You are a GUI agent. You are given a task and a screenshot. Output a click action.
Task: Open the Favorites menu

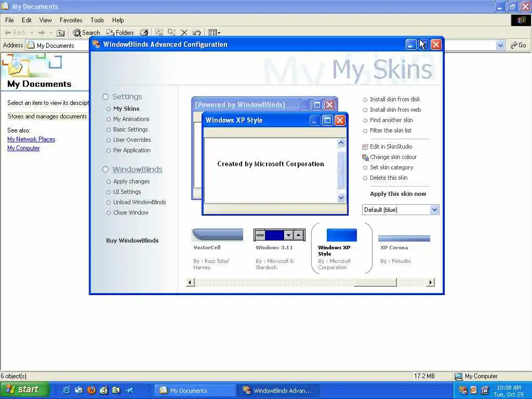point(71,20)
